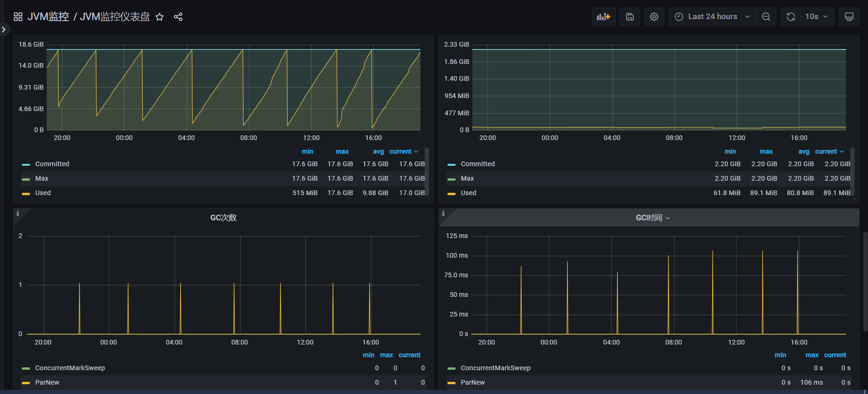
Task: Sort heap legend by min column
Action: [x=308, y=152]
